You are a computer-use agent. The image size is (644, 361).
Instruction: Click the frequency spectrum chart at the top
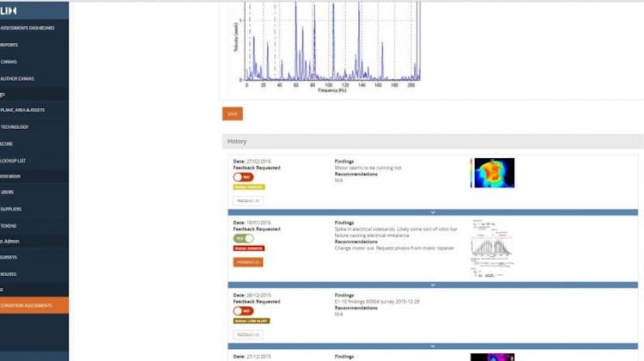pyautogui.click(x=327, y=46)
